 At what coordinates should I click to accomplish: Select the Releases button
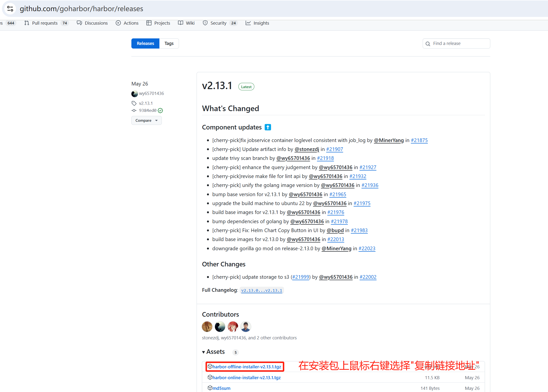[145, 43]
